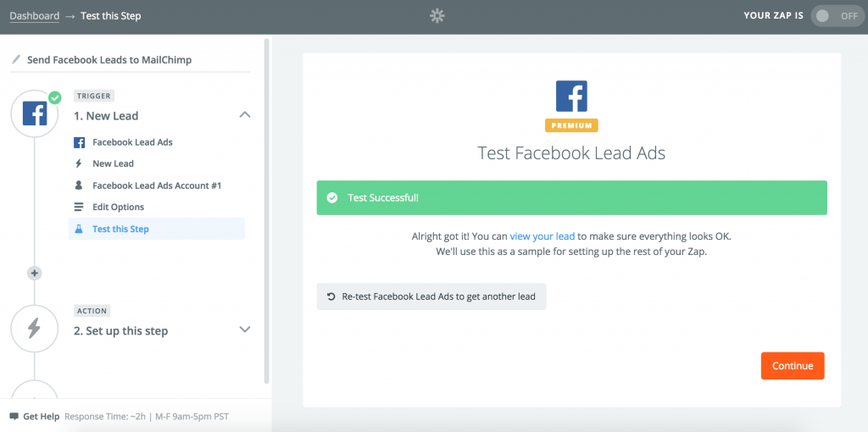868x432 pixels.
Task: Open Edit Options sidebar item
Action: pyautogui.click(x=118, y=207)
